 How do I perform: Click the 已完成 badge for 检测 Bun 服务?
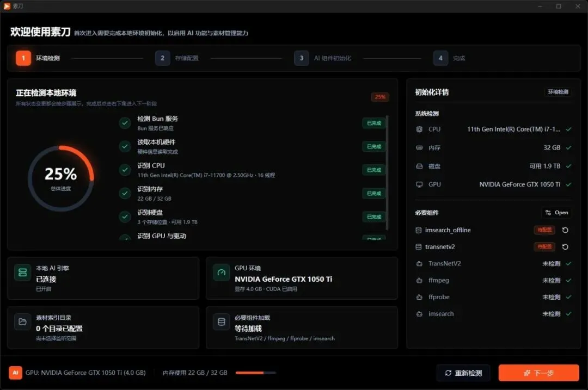coord(374,123)
